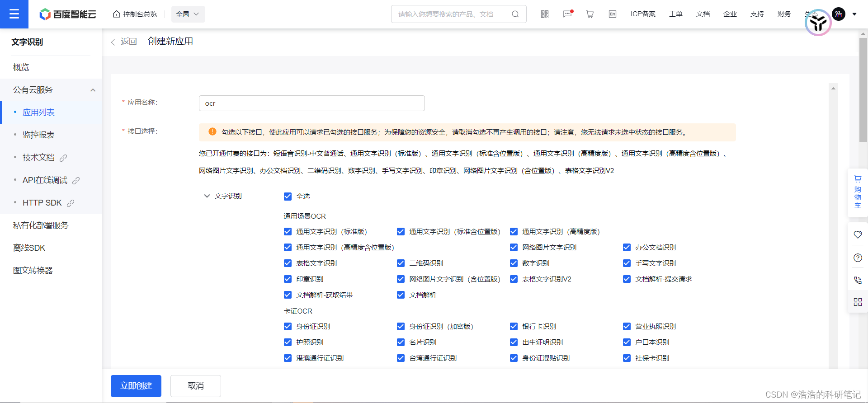This screenshot has height=403, width=868.
Task: Click the link icon beside HTTP SDK
Action: [71, 203]
